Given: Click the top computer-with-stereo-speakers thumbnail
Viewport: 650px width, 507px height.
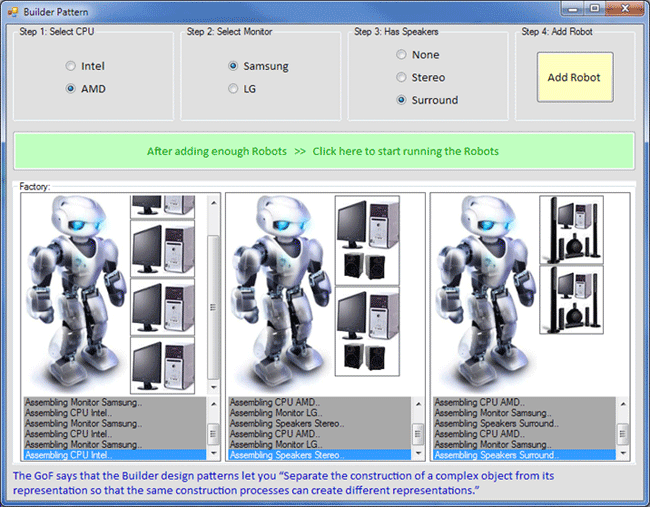Looking at the screenshot, I should pyautogui.click(x=367, y=240).
